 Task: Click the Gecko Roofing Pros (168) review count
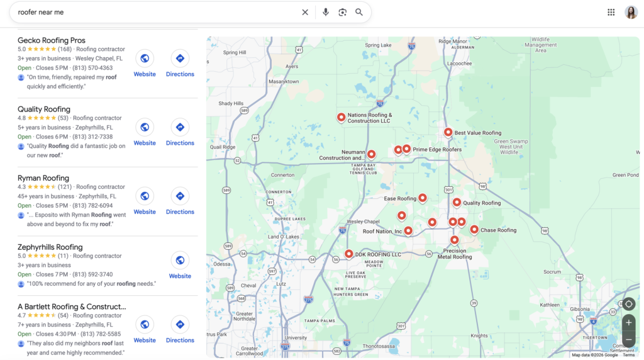[x=65, y=49]
